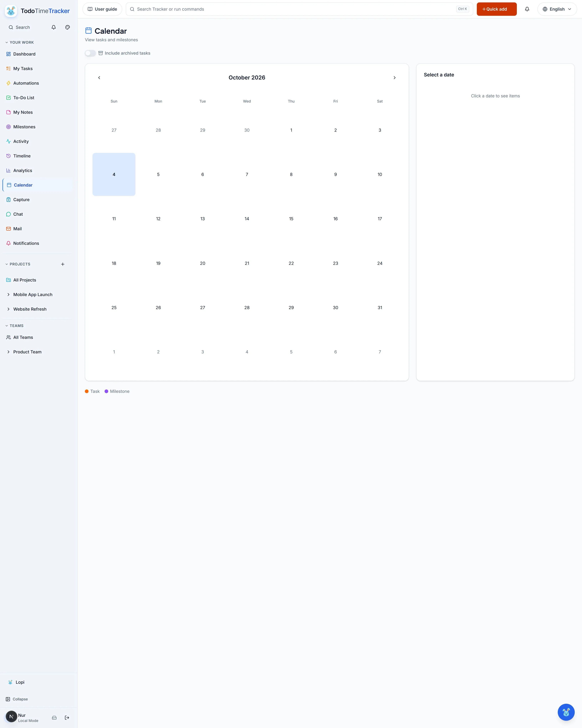This screenshot has height=728, width=582.
Task: Open the English language dropdown
Action: click(x=557, y=9)
